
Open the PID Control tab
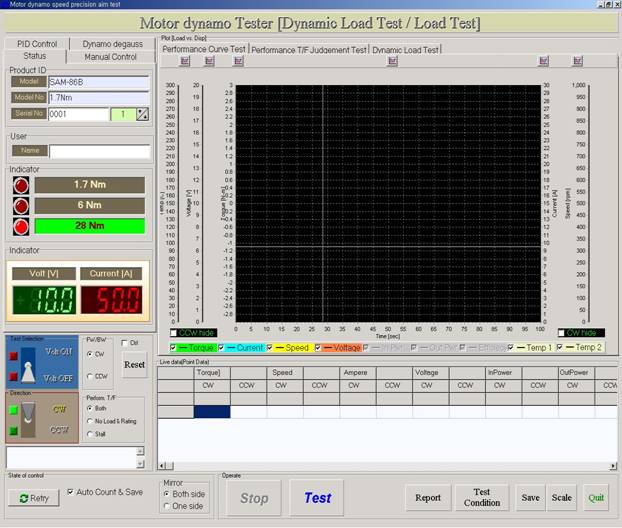(x=37, y=44)
